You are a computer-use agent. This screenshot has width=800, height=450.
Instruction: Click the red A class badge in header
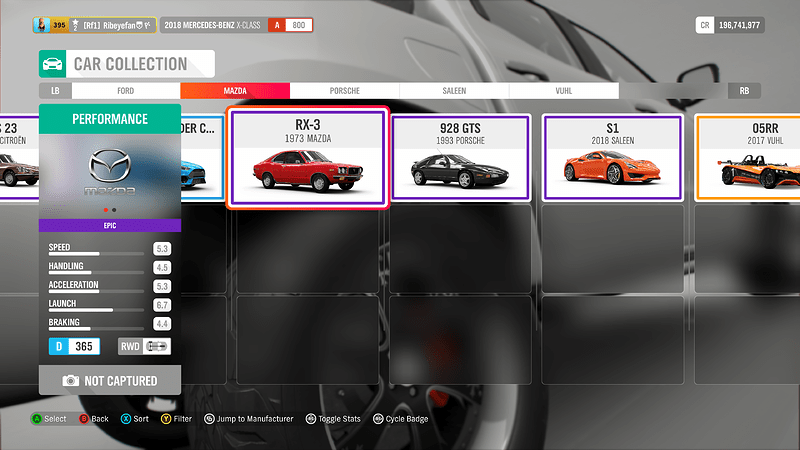point(277,25)
